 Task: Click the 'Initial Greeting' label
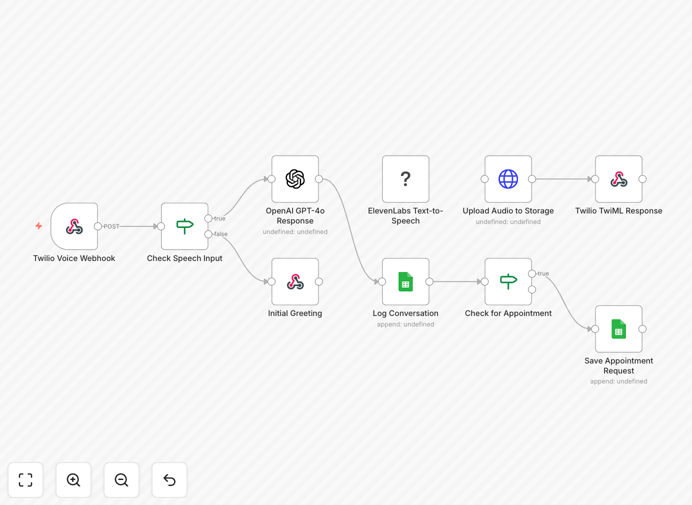pos(295,313)
